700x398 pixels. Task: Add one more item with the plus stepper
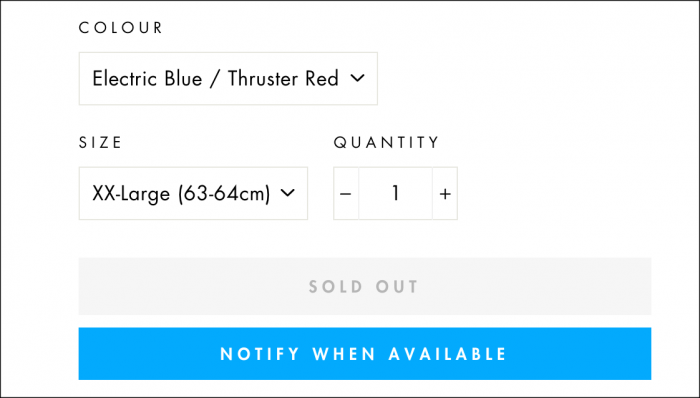click(x=445, y=194)
